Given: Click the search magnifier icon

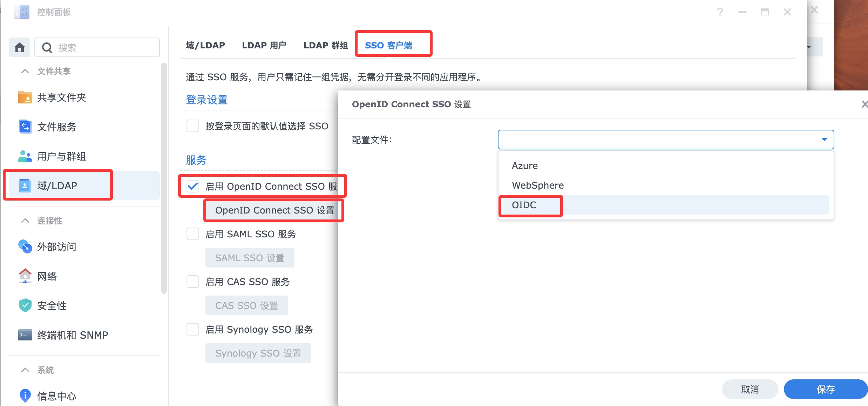Looking at the screenshot, I should [x=47, y=47].
